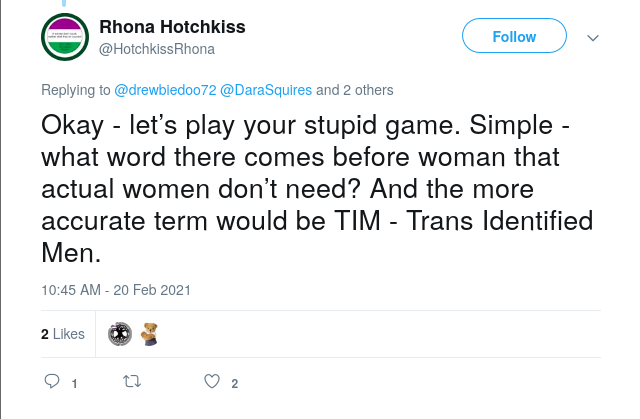
Task: Like the tweet with the heart icon
Action: (211, 381)
